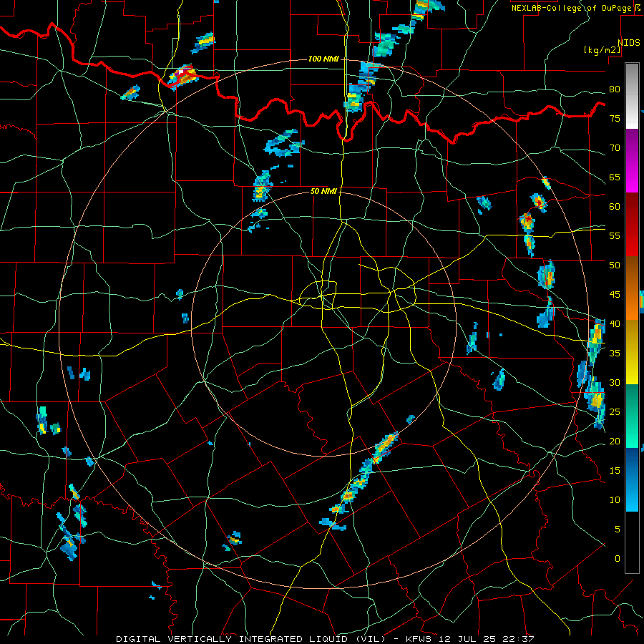Click the 30 value on the color scale
The width and height of the screenshot is (644, 644).
click(x=615, y=383)
